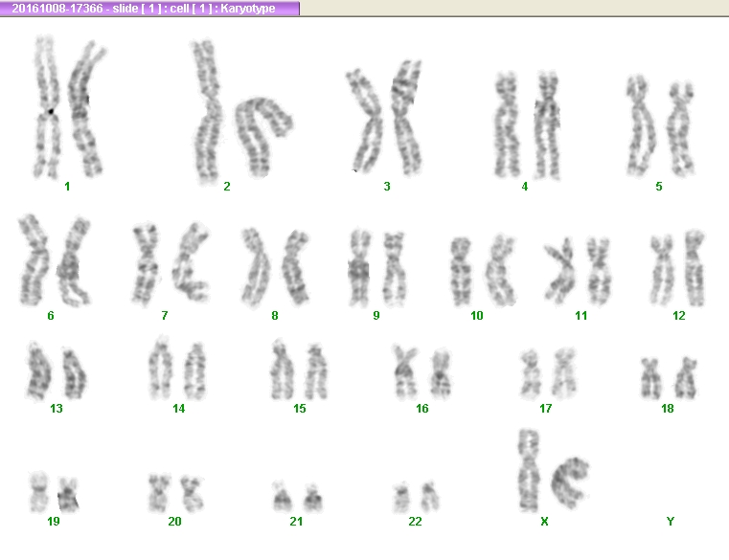
Task: Select the chromosome 7 pair
Action: tap(171, 263)
